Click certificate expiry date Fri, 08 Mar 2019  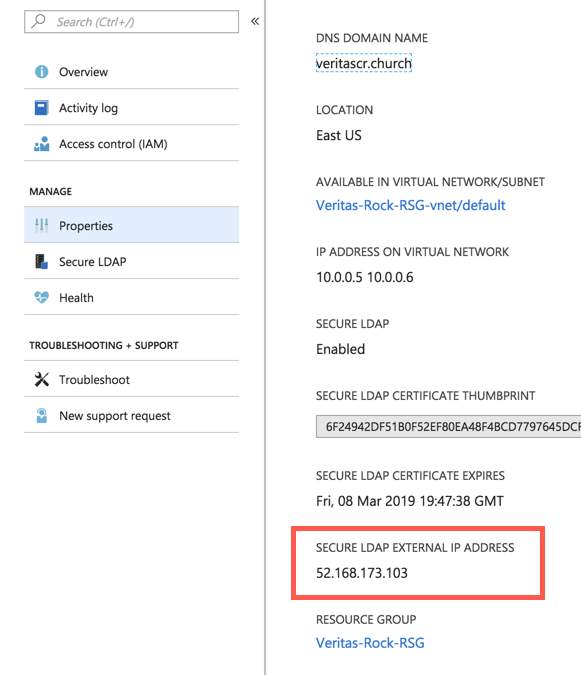[x=410, y=501]
